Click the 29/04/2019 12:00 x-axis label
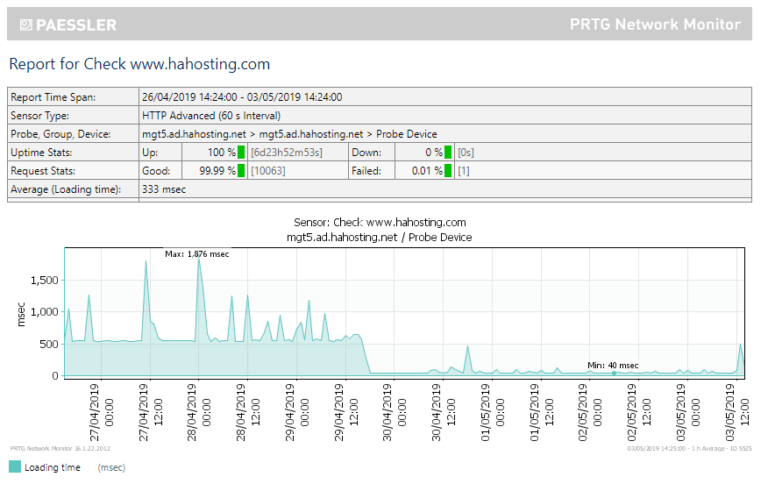Screen dimensions: 768x484 click(346, 412)
